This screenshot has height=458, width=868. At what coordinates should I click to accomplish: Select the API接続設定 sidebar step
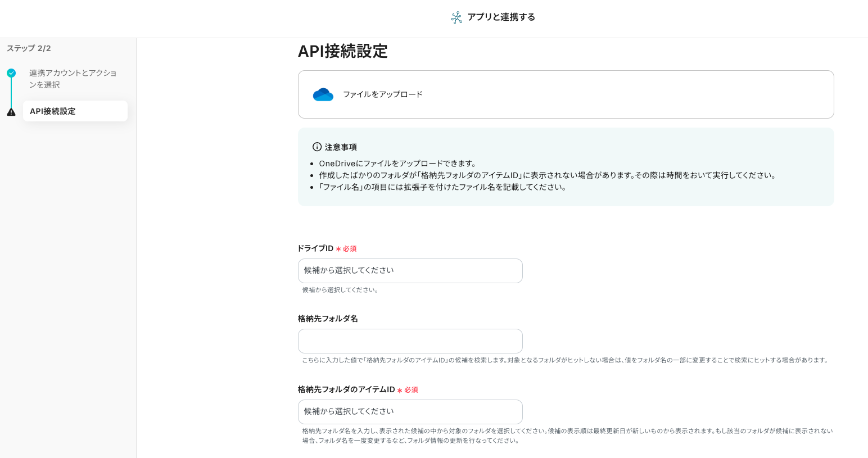(x=75, y=111)
